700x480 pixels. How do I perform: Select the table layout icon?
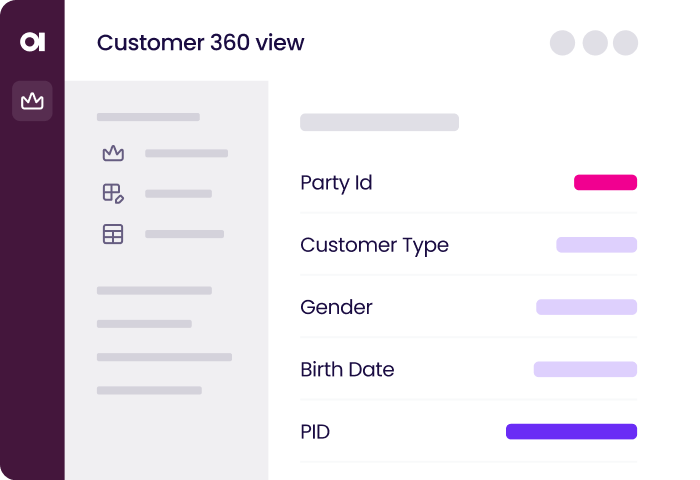pos(113,234)
